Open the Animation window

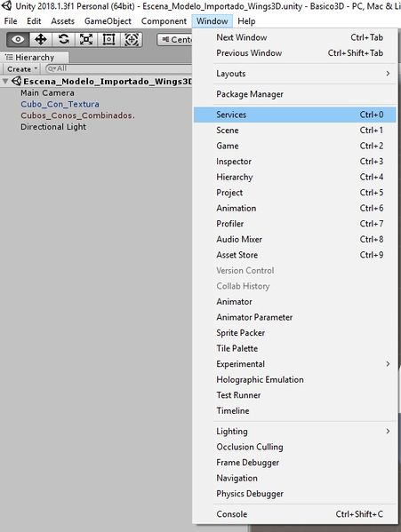pos(294,209)
